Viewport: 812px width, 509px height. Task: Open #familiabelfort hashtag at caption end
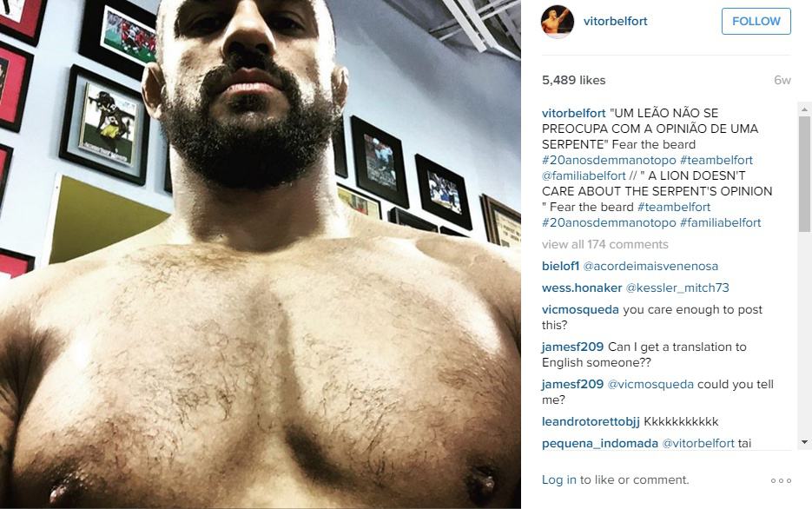(x=720, y=222)
